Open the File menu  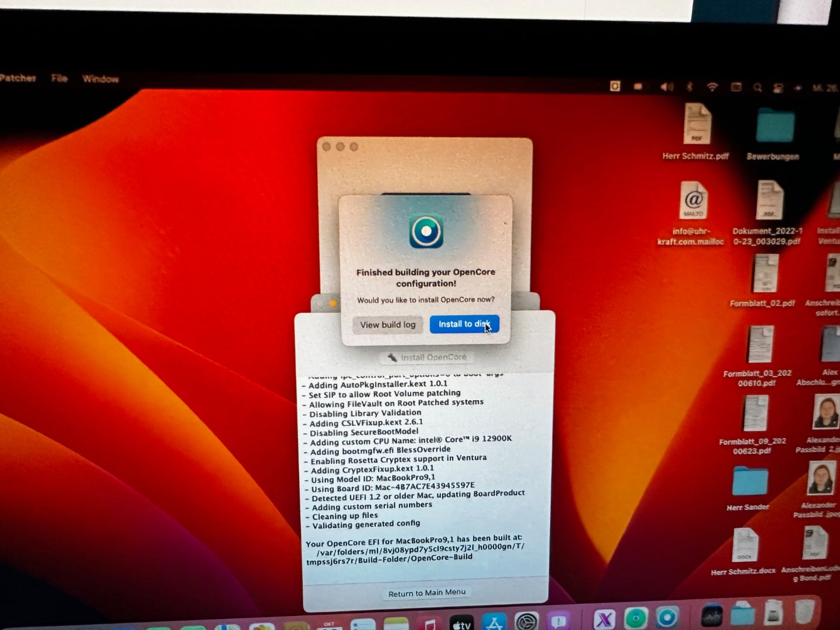point(59,78)
